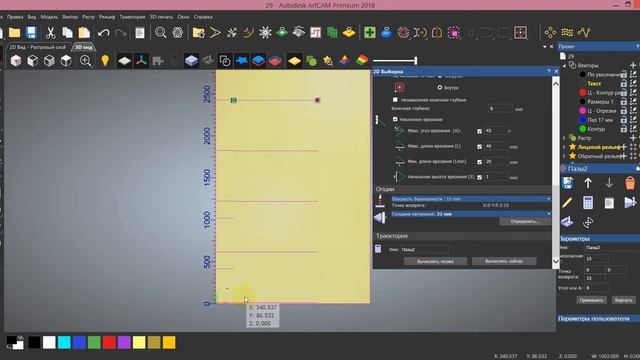This screenshot has height=360, width=640.
Task: Click the move toolpath up arrow
Action: (588, 183)
